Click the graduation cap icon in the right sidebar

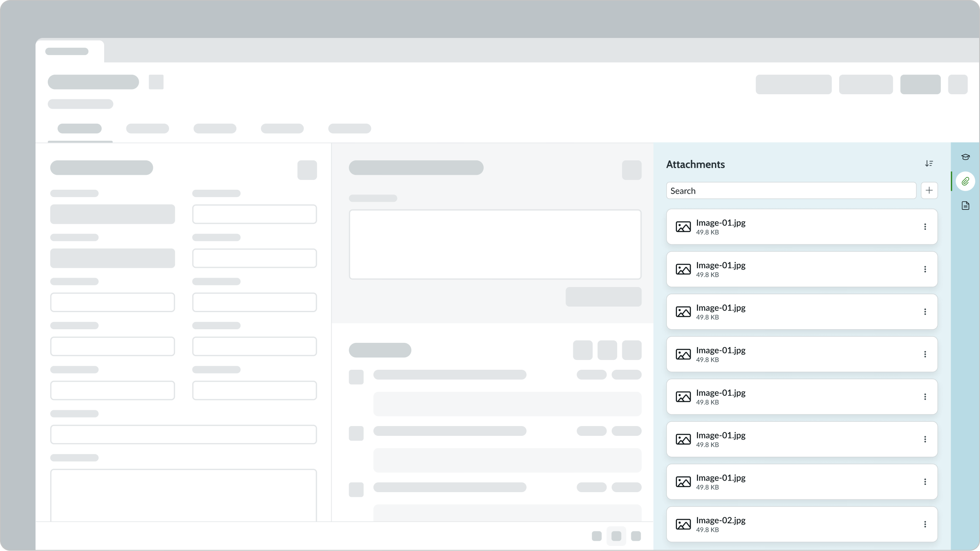(965, 157)
